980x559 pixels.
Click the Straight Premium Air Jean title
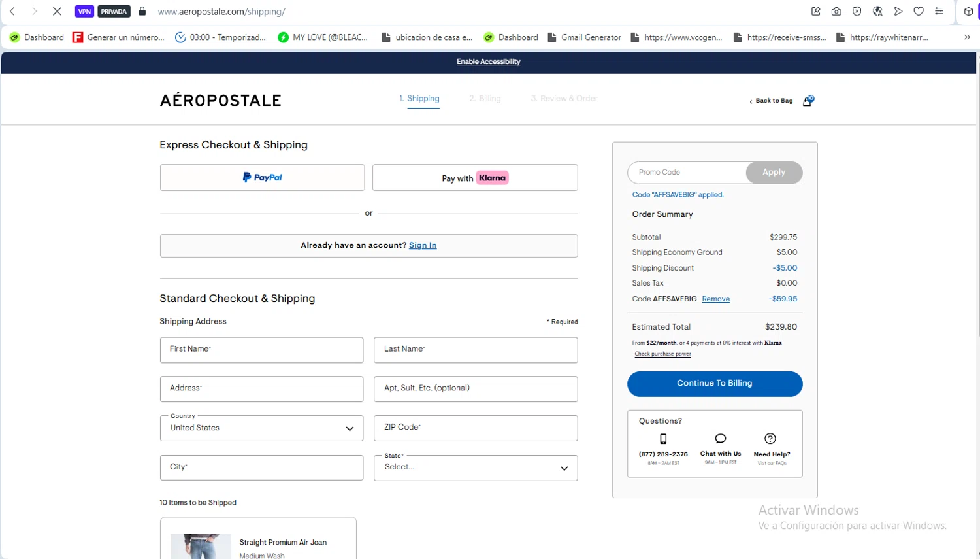click(283, 542)
